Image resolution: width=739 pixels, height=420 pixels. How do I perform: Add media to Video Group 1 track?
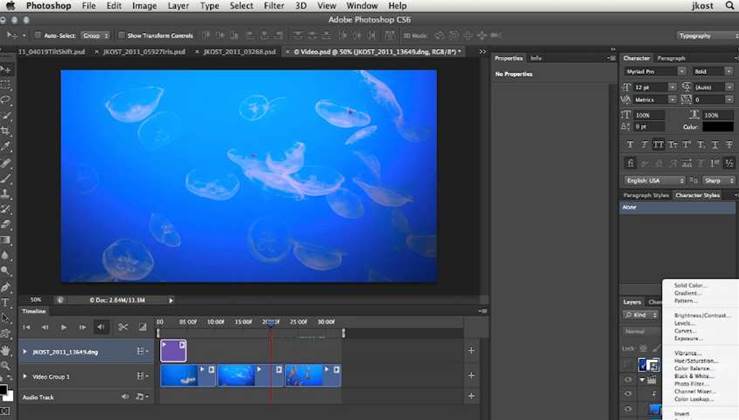click(471, 376)
